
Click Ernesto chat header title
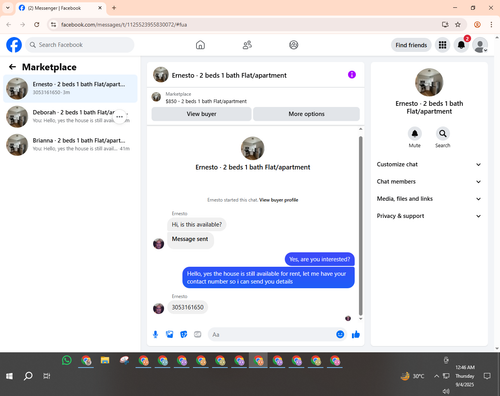coord(229,75)
